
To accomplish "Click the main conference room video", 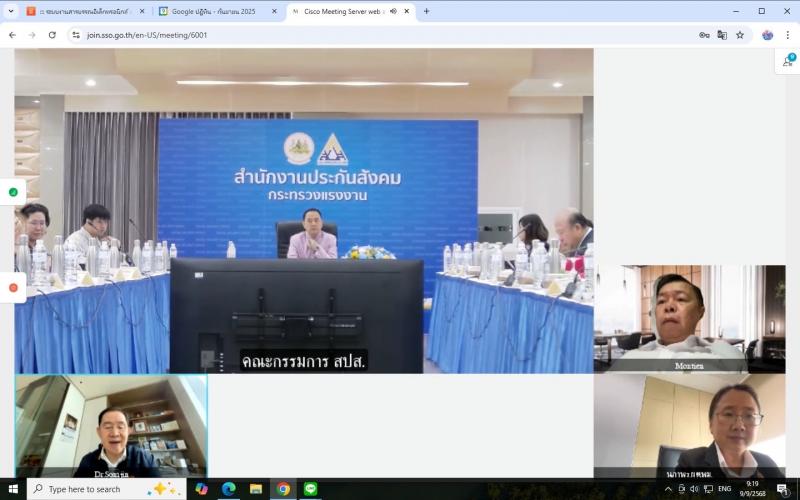I will pos(304,211).
